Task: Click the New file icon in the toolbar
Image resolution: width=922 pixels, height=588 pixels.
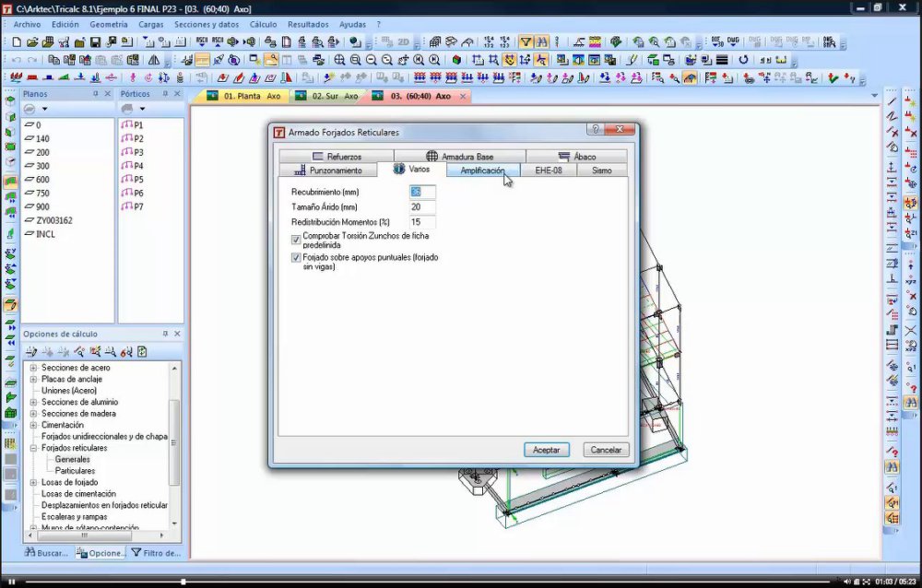Action: point(17,41)
